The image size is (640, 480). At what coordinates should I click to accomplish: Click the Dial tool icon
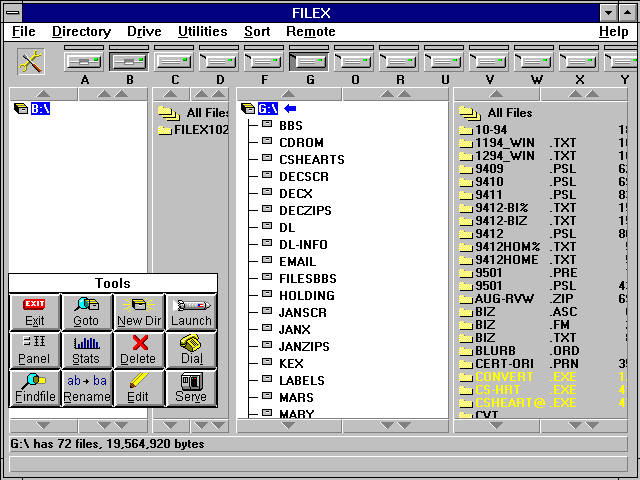[191, 349]
